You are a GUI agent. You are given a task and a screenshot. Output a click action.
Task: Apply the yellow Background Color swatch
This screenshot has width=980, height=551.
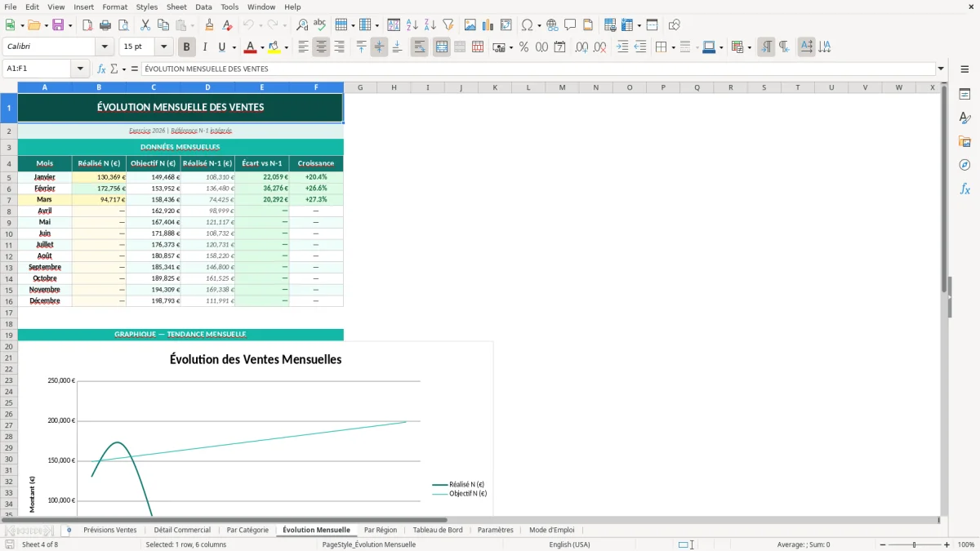[x=274, y=47]
